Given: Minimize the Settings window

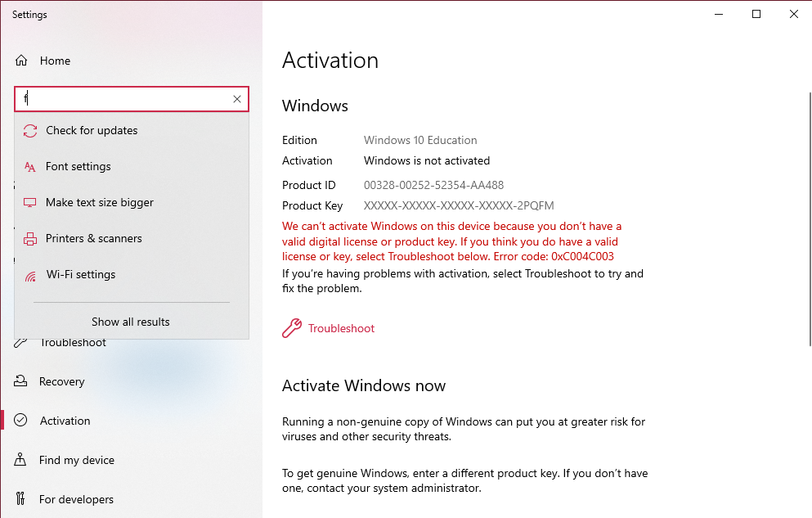Looking at the screenshot, I should tap(719, 15).
